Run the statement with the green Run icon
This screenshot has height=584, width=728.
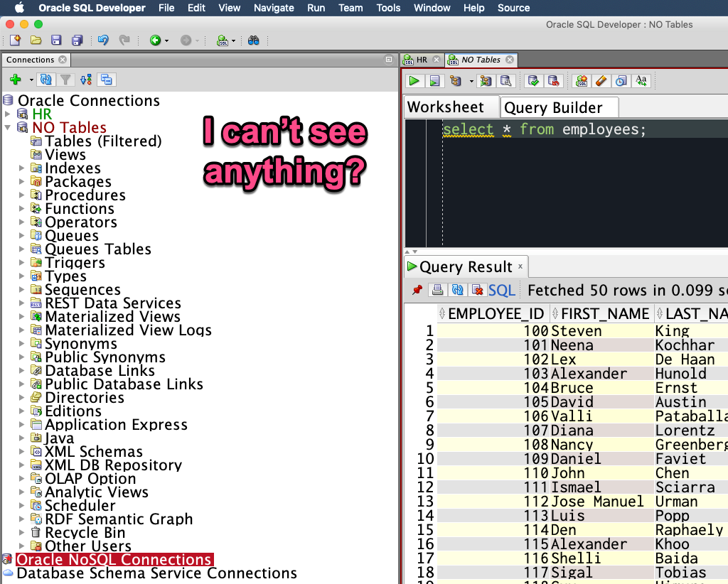414,81
